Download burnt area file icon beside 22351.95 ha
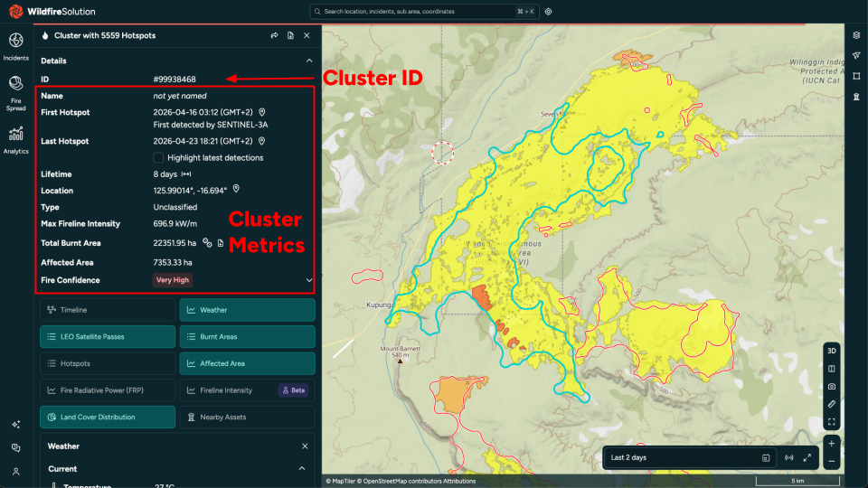868x488 pixels. tap(221, 243)
